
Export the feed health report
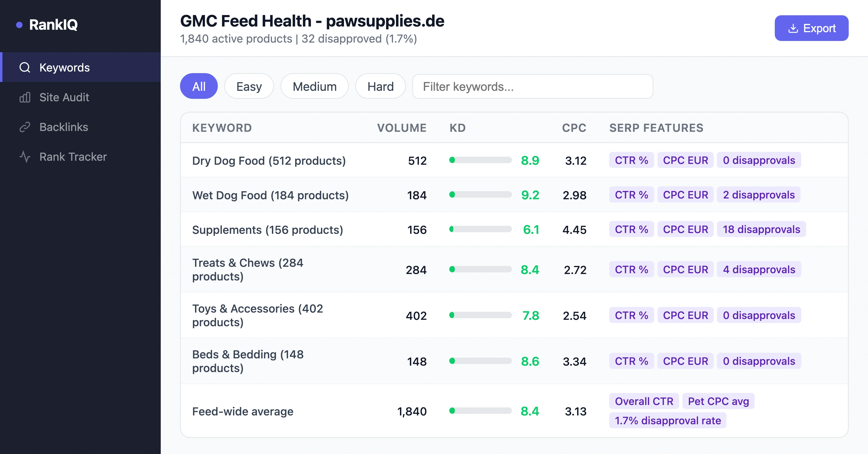point(811,28)
